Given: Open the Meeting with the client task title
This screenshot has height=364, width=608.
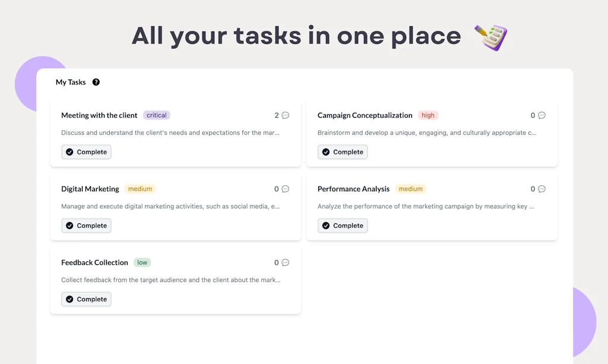Looking at the screenshot, I should 99,115.
